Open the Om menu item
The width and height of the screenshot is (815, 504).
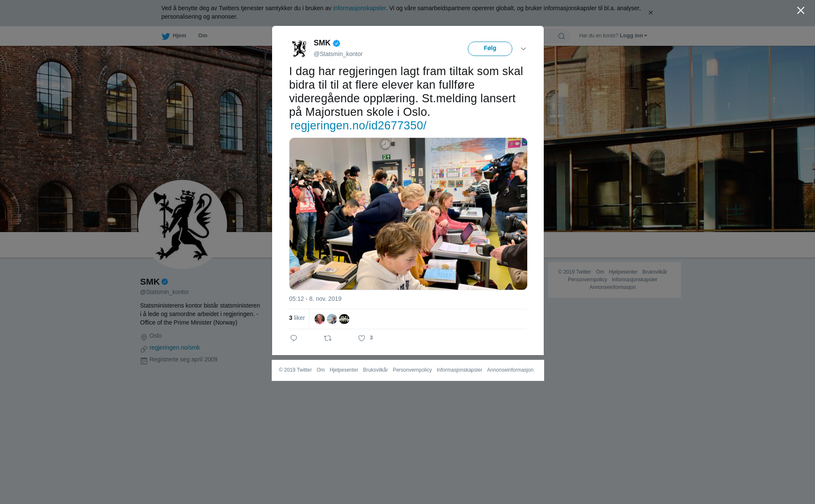[x=202, y=36]
